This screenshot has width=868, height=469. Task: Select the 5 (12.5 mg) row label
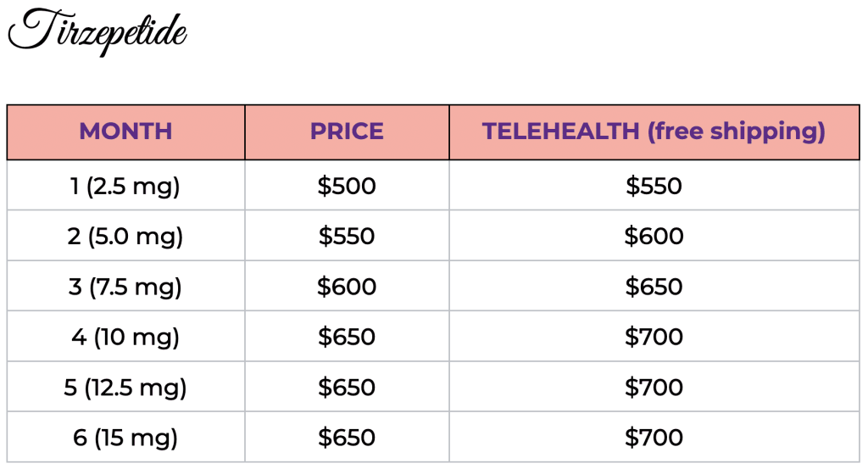pos(125,388)
